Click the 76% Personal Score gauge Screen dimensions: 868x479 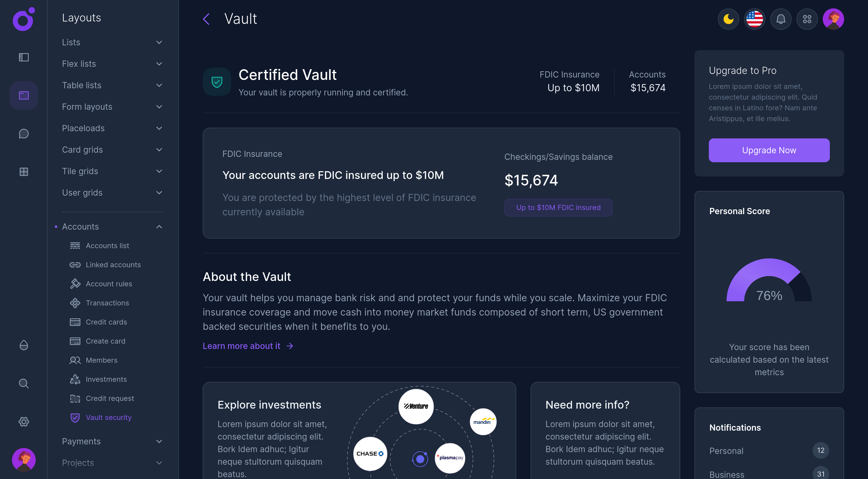pos(769,283)
